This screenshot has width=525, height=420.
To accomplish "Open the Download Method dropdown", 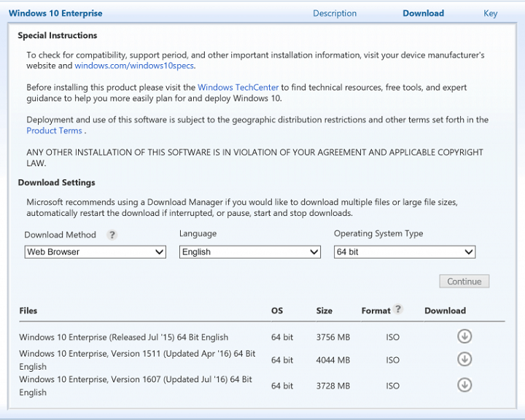I will [95, 252].
